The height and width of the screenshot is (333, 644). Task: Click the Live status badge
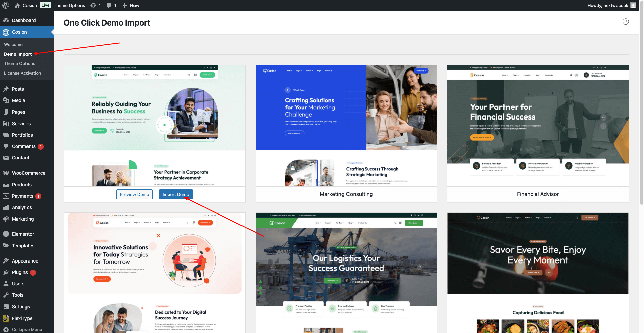click(45, 5)
